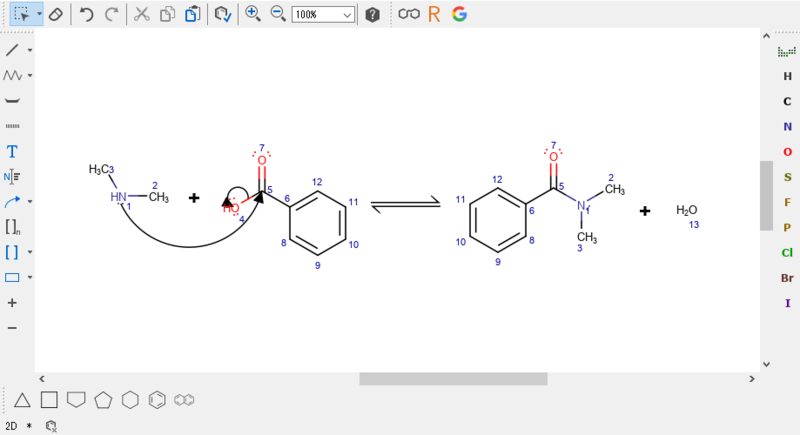Viewport: 800px width, 435px height.
Task: Click the Zoom out magnifier
Action: tap(278, 14)
